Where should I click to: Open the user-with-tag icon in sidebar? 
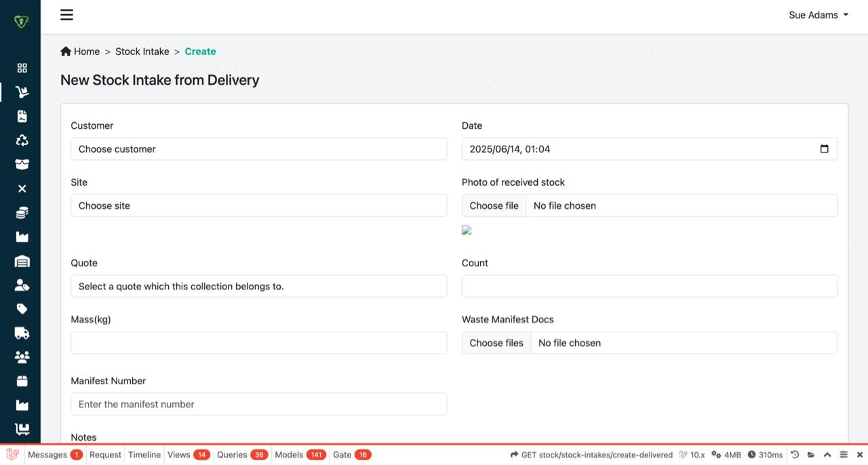pyautogui.click(x=22, y=285)
